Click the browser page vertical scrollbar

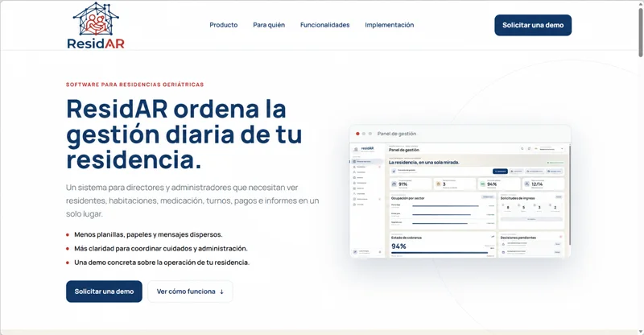pos(640,33)
